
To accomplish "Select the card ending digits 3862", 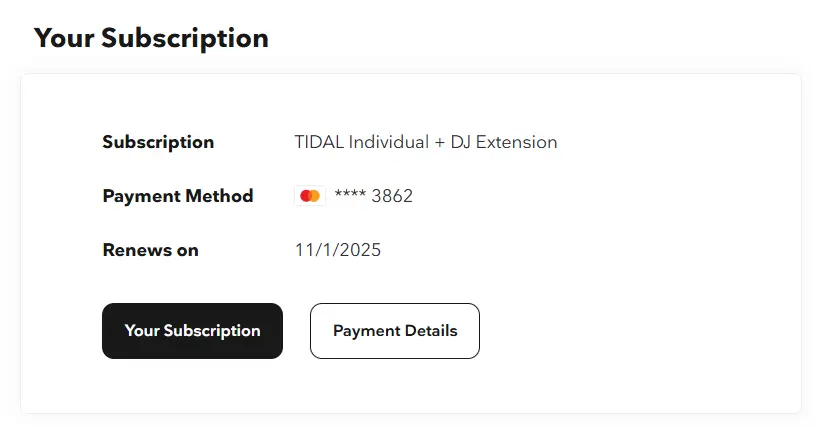I will (392, 196).
